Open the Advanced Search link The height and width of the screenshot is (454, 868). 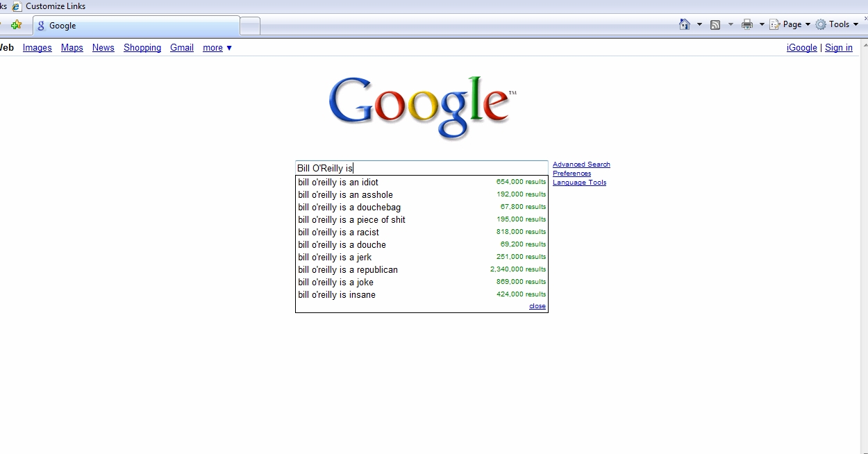pos(581,165)
